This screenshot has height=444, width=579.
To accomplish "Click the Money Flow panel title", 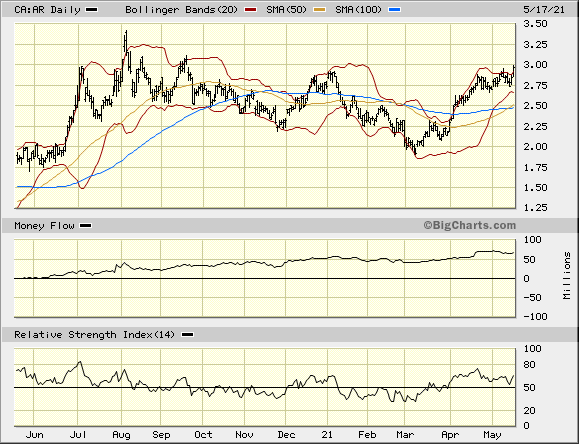I will [x=44, y=225].
